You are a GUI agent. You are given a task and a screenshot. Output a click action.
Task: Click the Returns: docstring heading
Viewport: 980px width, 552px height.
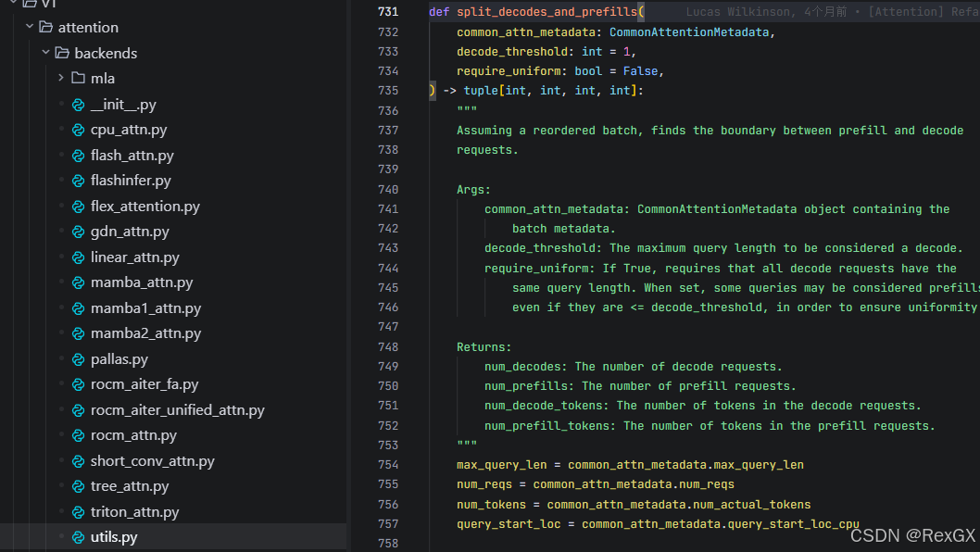484,347
